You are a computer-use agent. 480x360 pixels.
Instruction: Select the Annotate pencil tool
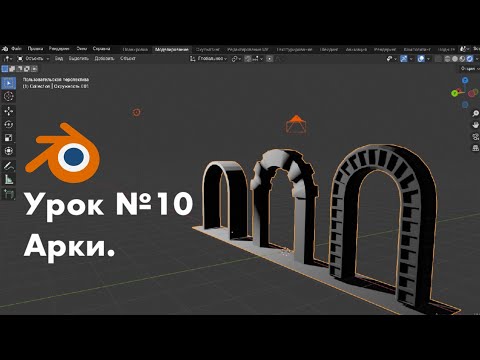click(9, 166)
